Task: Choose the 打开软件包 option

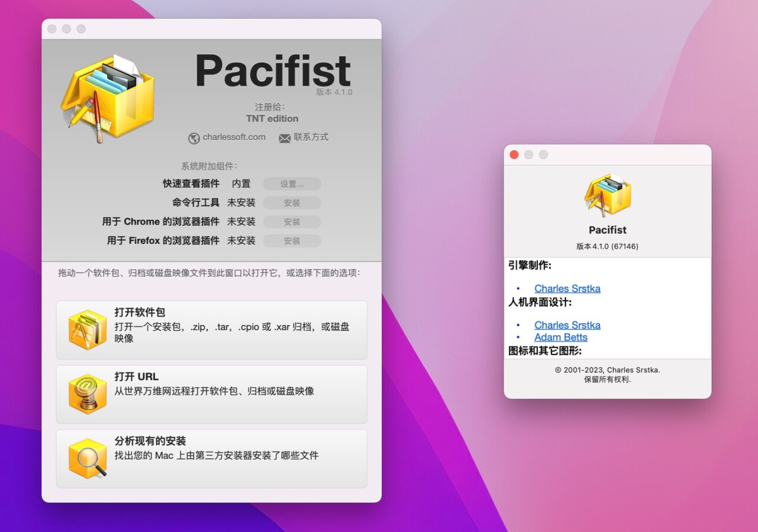Action: click(212, 330)
